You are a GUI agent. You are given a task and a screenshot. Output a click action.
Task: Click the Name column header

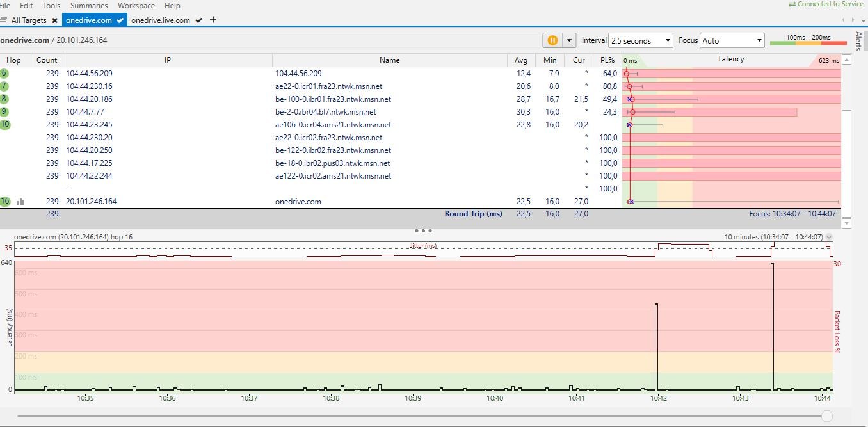click(x=389, y=60)
